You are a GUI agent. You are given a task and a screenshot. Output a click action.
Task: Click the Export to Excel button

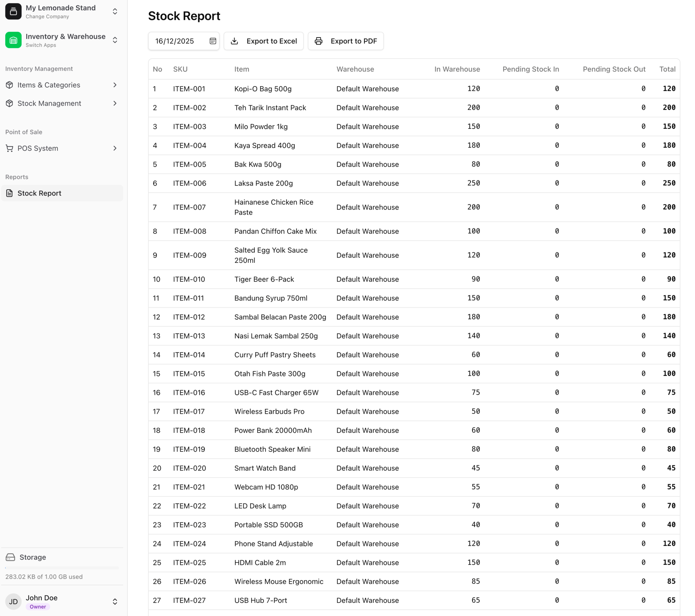[264, 41]
